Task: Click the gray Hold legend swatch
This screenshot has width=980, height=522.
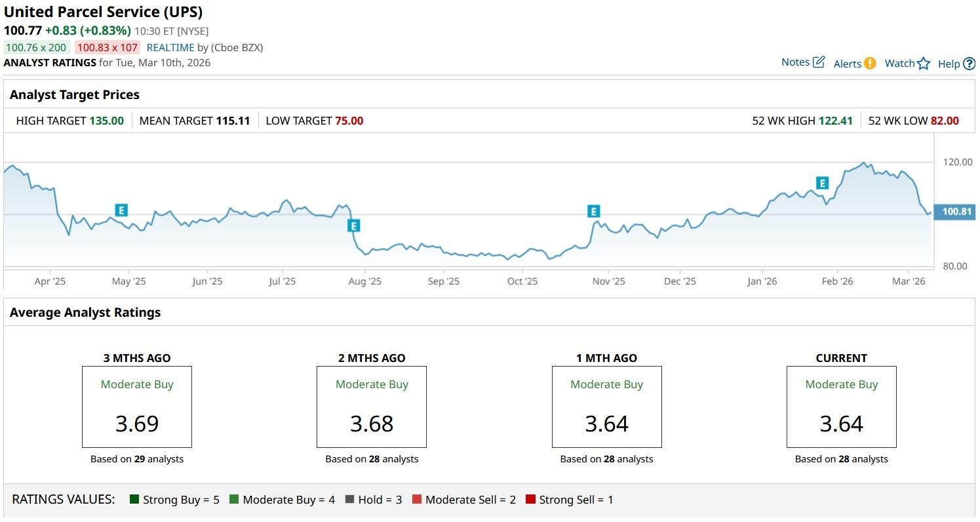Action: [x=349, y=500]
